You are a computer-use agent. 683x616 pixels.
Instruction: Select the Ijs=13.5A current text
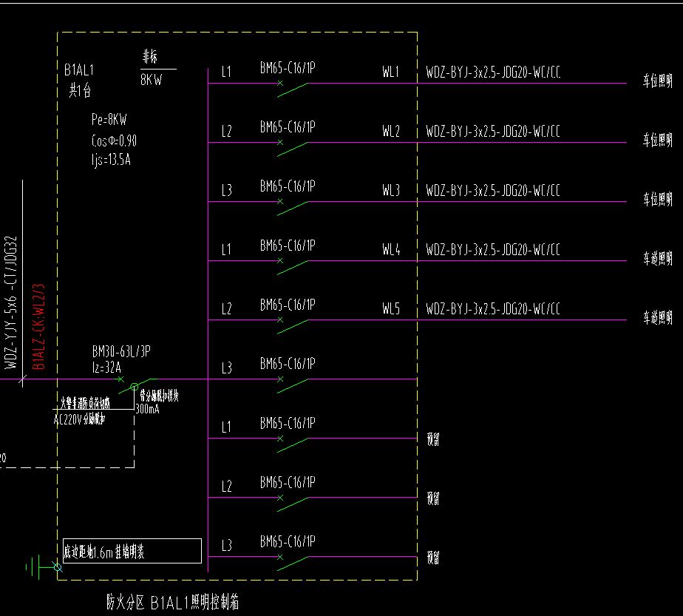coord(111,160)
